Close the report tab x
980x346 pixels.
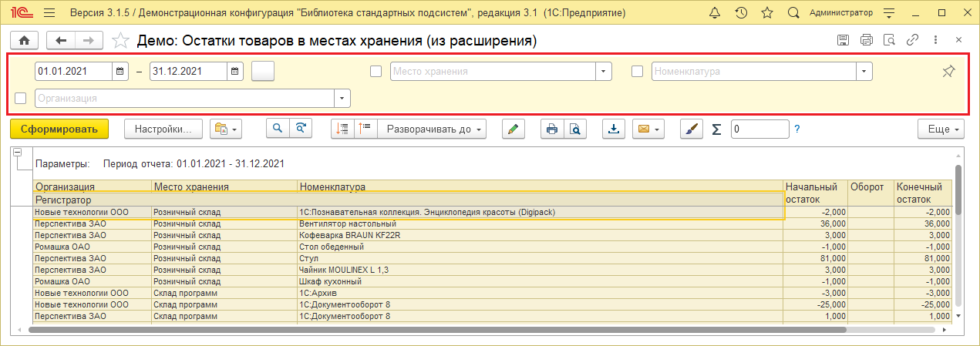[958, 40]
